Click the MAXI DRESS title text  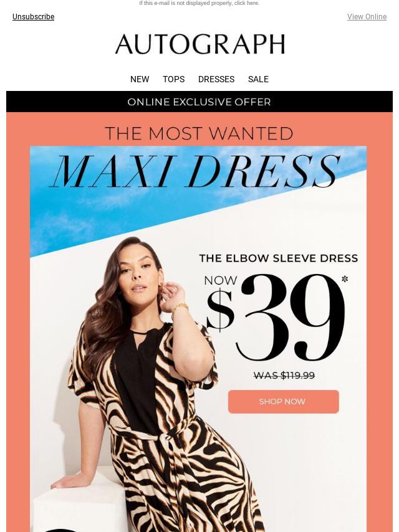click(196, 172)
